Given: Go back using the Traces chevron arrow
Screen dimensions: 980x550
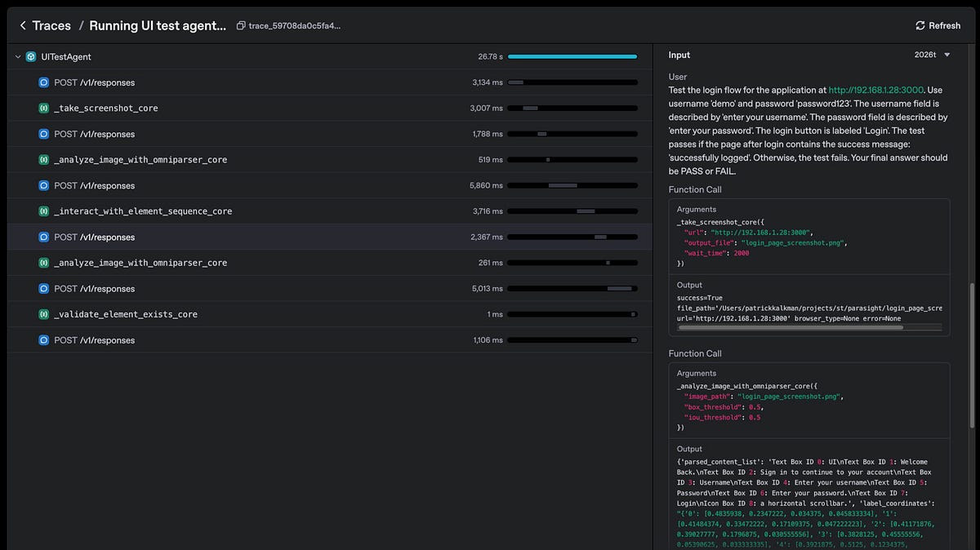Looking at the screenshot, I should pyautogui.click(x=22, y=26).
